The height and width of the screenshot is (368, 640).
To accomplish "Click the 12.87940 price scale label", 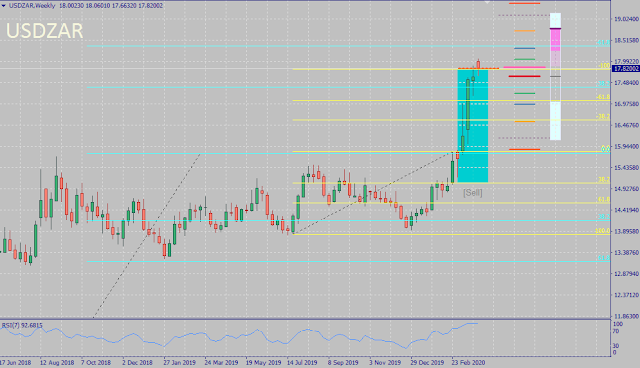I will [x=627, y=274].
